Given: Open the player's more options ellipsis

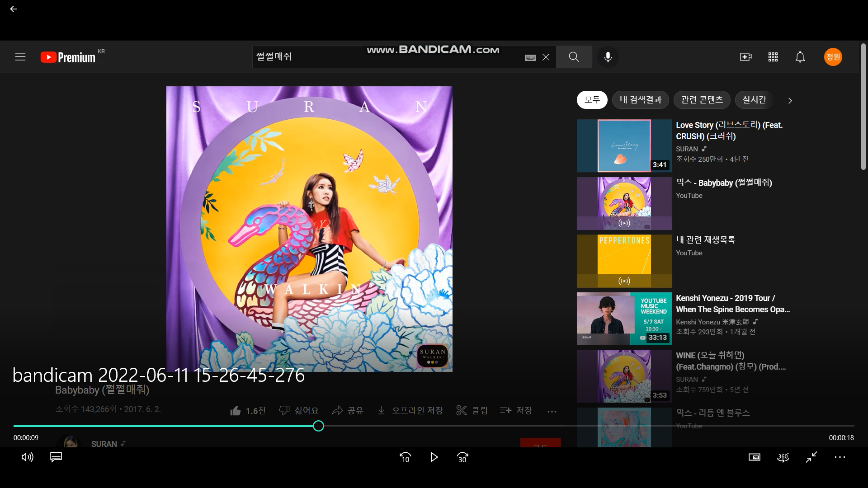Looking at the screenshot, I should (840, 457).
